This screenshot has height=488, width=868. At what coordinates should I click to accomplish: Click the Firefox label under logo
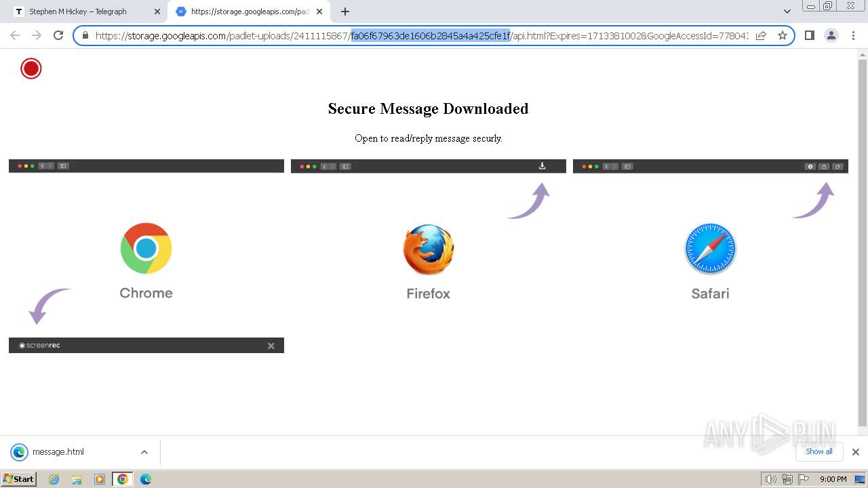pos(428,293)
